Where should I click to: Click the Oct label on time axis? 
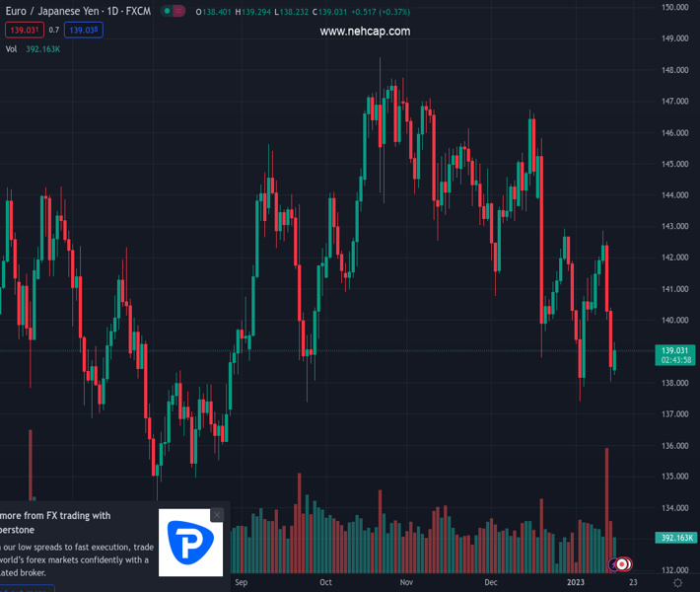pos(326,583)
